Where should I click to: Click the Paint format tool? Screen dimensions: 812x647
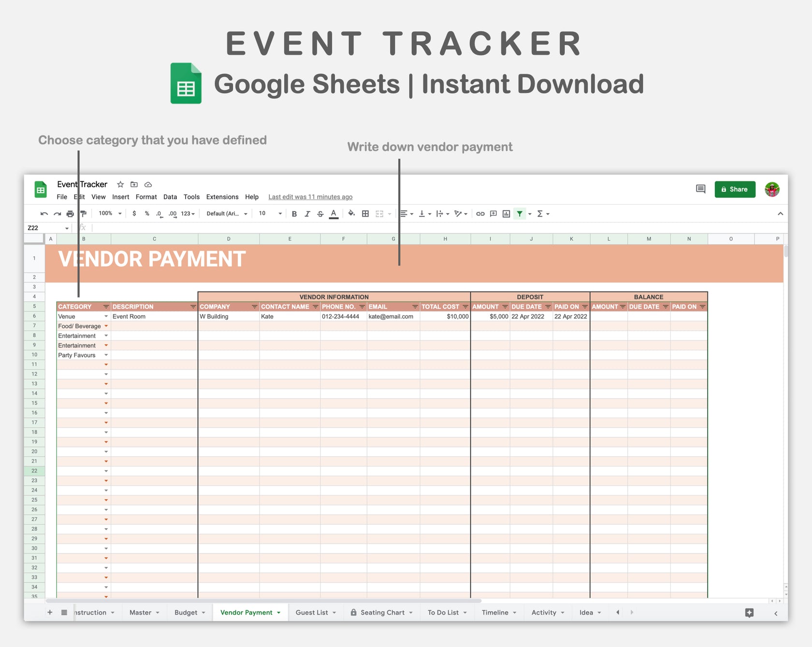[x=84, y=213]
